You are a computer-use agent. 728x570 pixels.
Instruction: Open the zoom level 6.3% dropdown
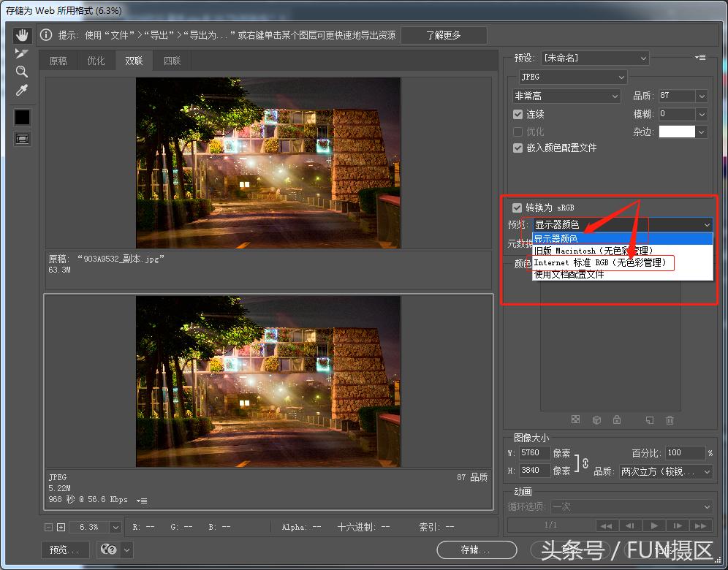point(115,527)
